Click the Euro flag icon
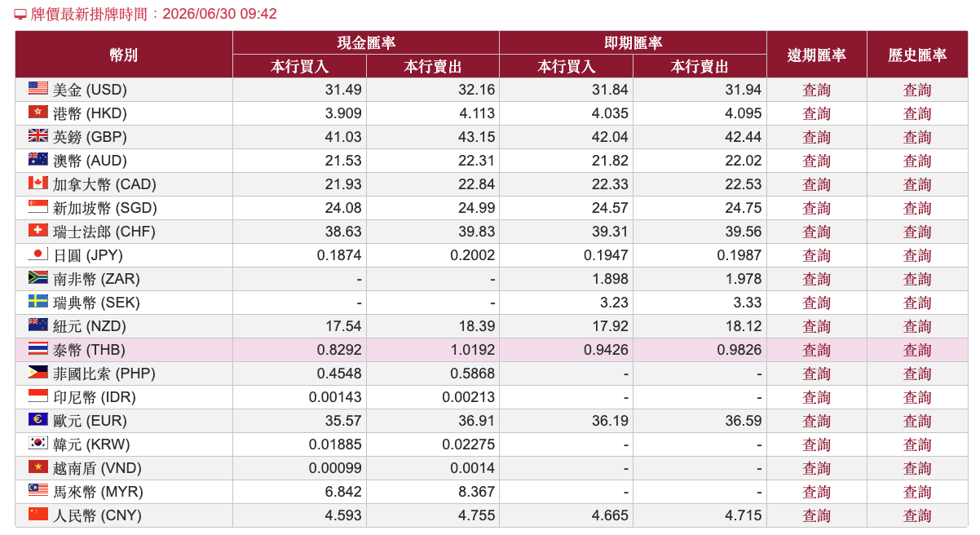 point(38,419)
